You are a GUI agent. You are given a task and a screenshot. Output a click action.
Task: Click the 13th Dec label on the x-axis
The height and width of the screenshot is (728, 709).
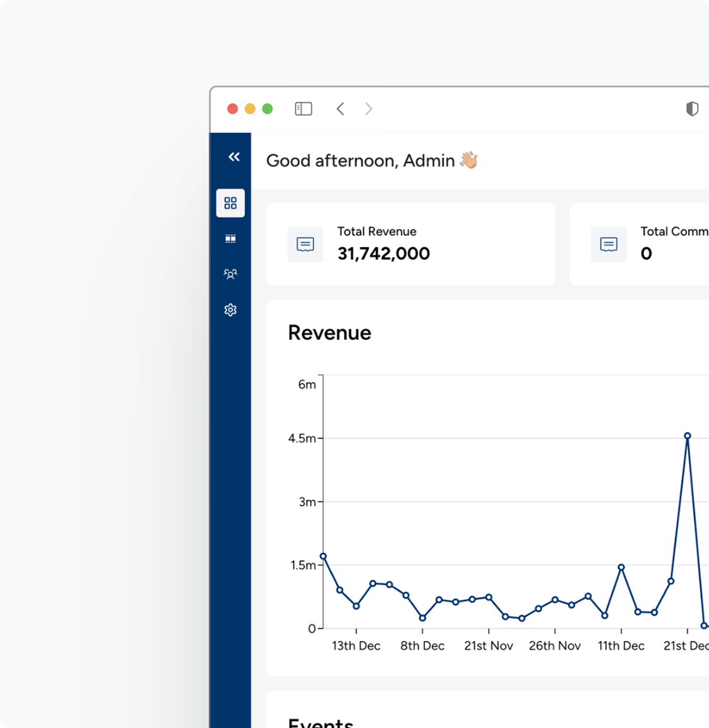[x=356, y=645]
